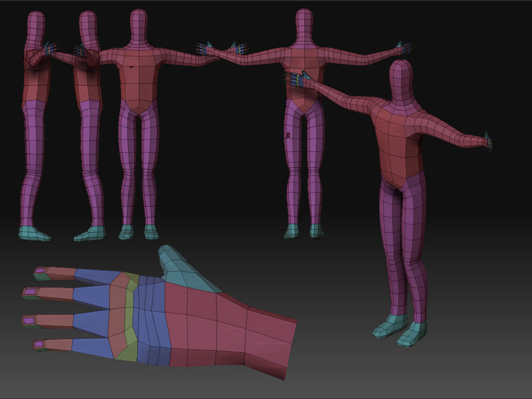Click the yellow-green knuckle band on large hand
Screen dimensions: 532x399
130,317
